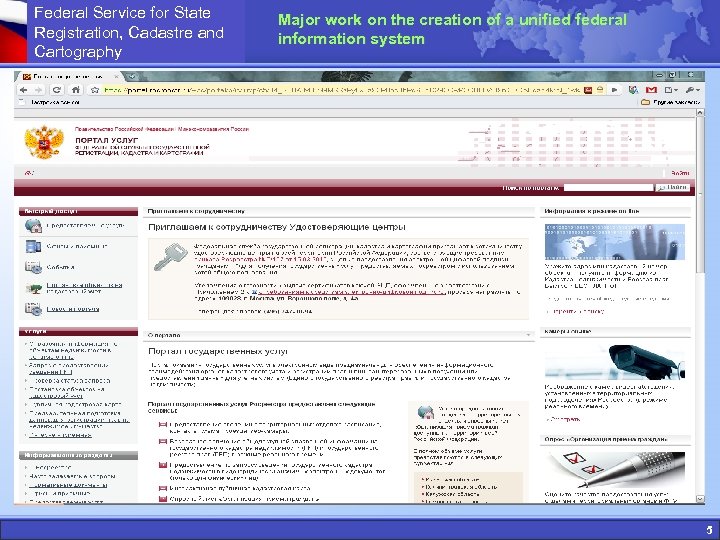Open the other bookmarks folder on the bookmarks bar

(x=670, y=102)
